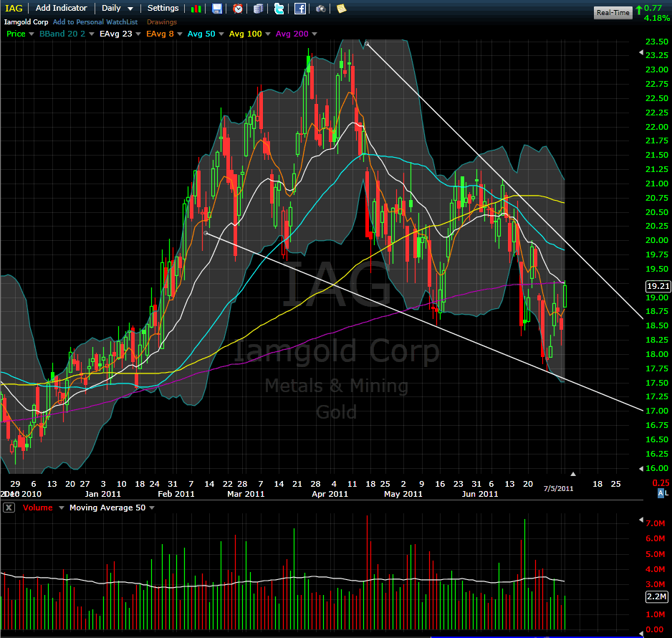
Task: Click the stacked documents icon in toolbar
Action: (x=258, y=9)
